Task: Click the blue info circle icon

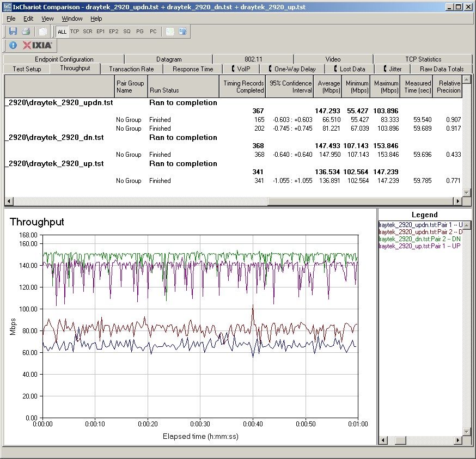Action: pyautogui.click(x=13, y=45)
